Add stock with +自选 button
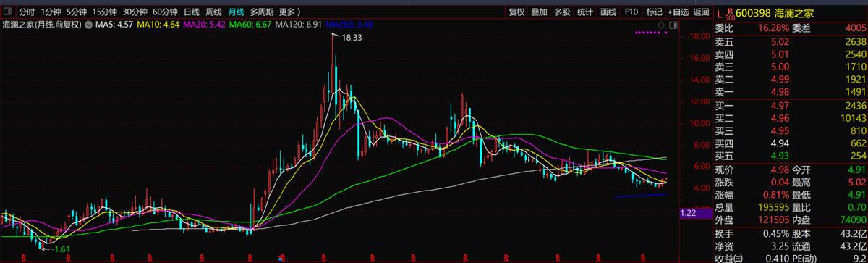Image resolution: width=868 pixels, height=263 pixels. (678, 12)
